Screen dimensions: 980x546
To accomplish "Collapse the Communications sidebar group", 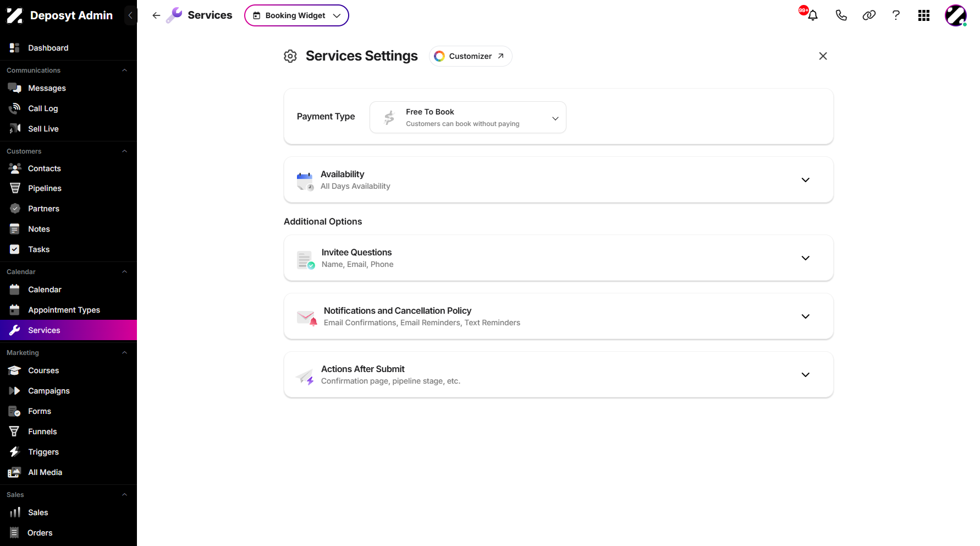I will pos(124,70).
